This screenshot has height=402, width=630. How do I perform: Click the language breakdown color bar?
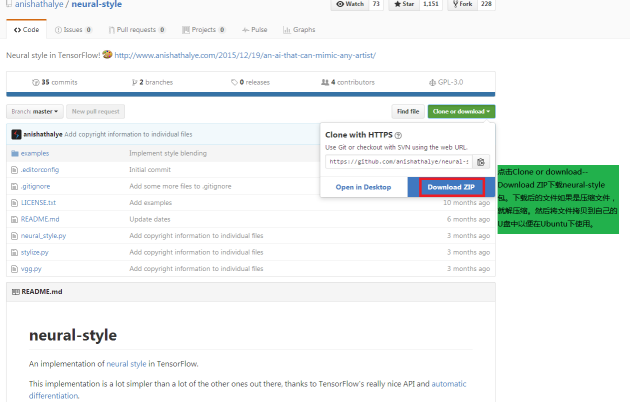[251, 94]
